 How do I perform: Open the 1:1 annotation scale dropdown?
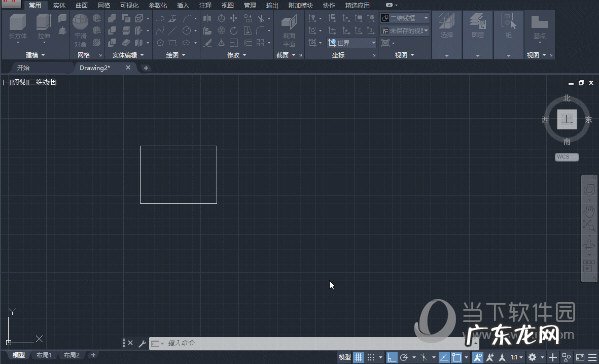[x=517, y=358]
